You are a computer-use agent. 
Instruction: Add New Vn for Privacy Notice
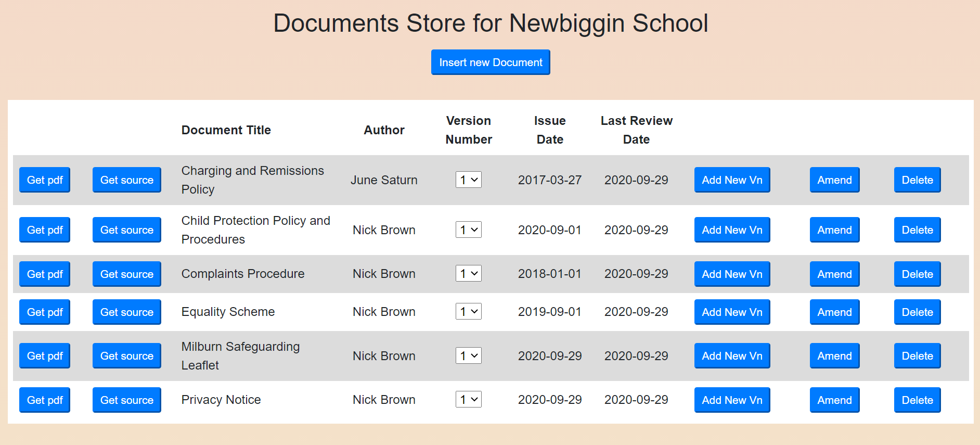click(732, 400)
